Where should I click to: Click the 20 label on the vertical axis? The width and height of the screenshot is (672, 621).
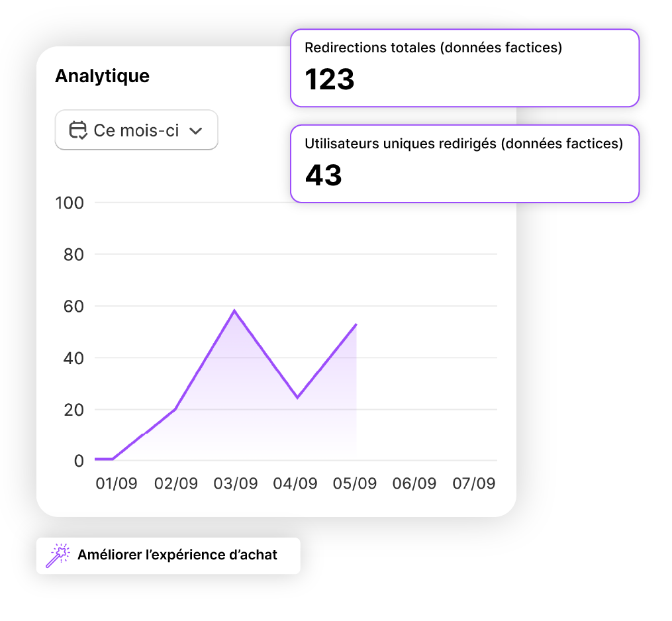coord(73,410)
